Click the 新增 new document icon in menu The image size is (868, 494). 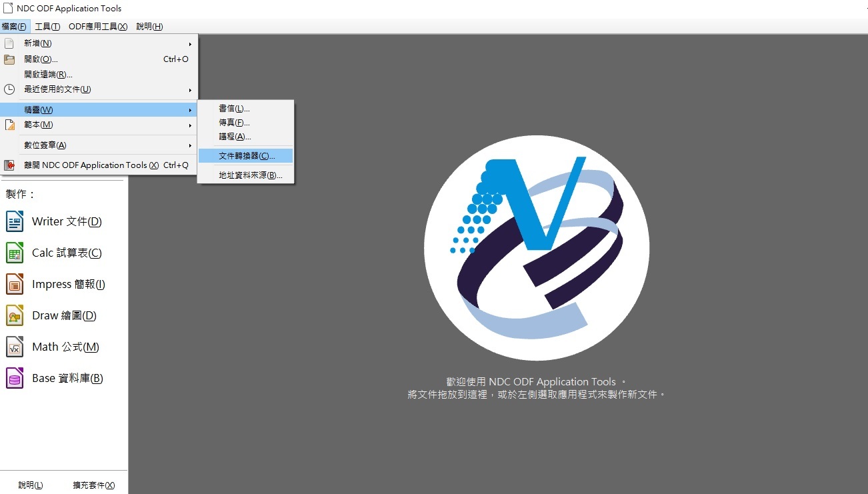click(x=9, y=43)
